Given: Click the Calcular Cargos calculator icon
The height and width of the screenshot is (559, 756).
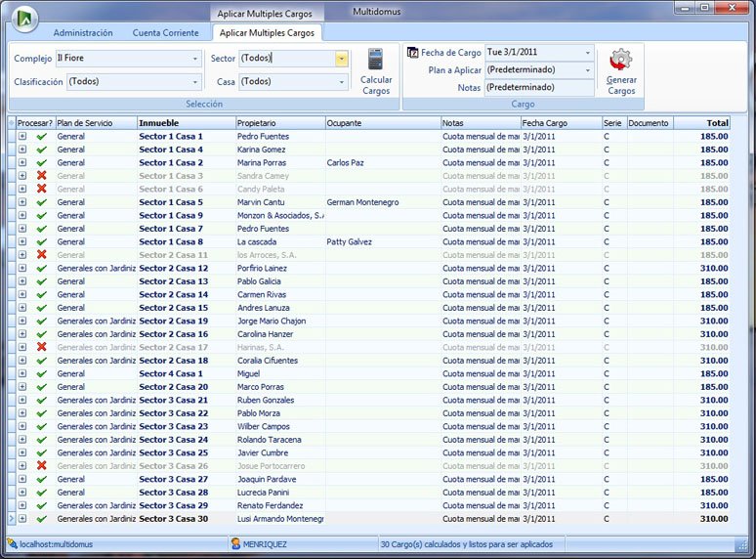Looking at the screenshot, I should pos(375,60).
